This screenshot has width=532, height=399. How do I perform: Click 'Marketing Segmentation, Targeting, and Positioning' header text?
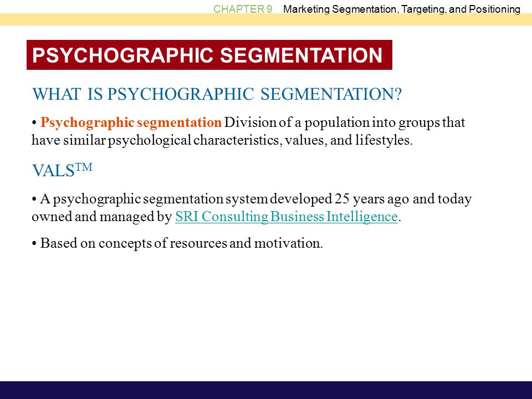402,9
